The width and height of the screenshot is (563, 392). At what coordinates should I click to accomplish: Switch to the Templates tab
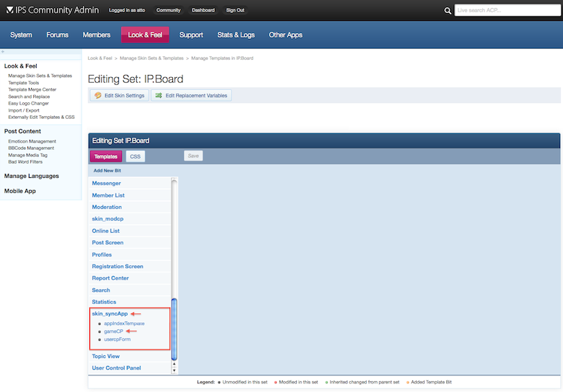pos(106,156)
